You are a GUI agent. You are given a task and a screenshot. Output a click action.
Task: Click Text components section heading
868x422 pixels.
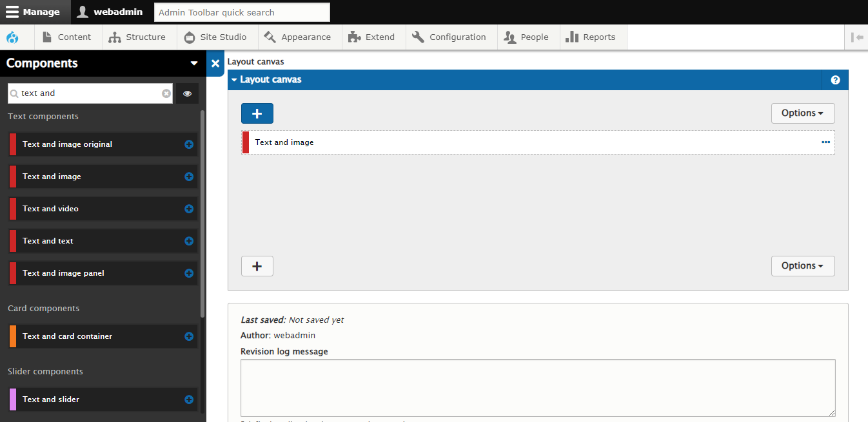pyautogui.click(x=43, y=117)
